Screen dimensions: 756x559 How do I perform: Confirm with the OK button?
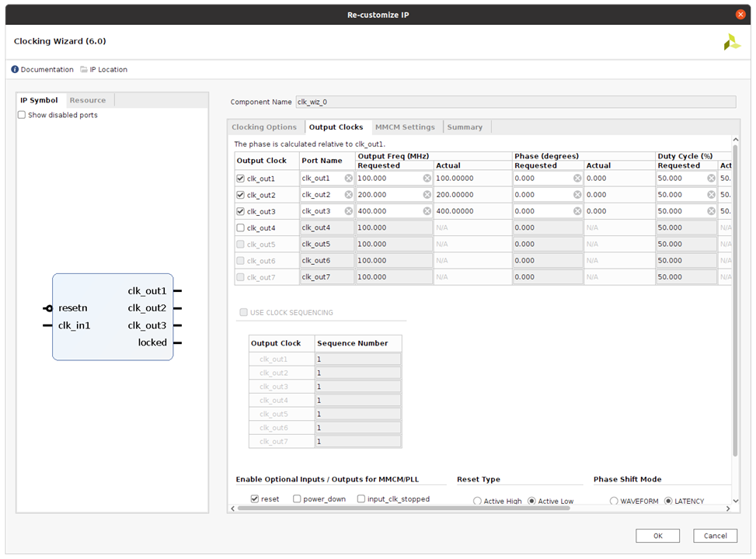[x=657, y=536]
